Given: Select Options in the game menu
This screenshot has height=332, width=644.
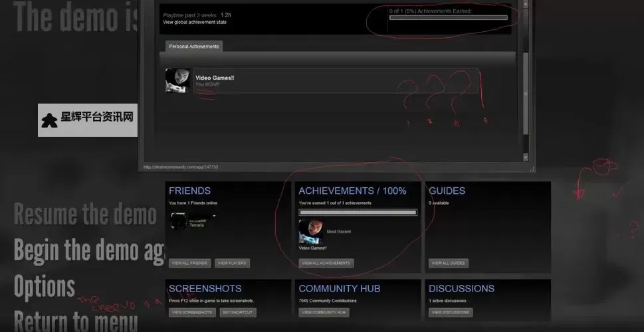Looking at the screenshot, I should coord(45,287).
